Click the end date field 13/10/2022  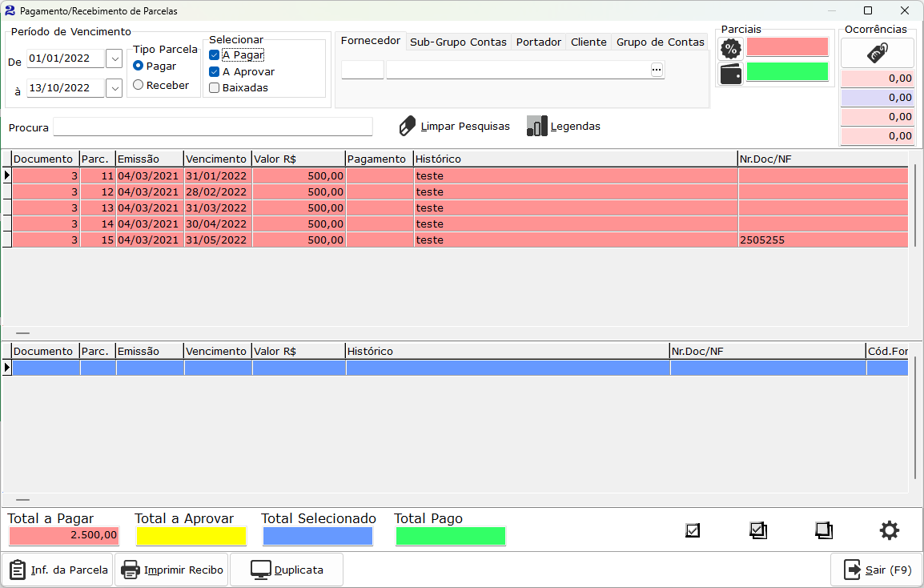(x=66, y=88)
